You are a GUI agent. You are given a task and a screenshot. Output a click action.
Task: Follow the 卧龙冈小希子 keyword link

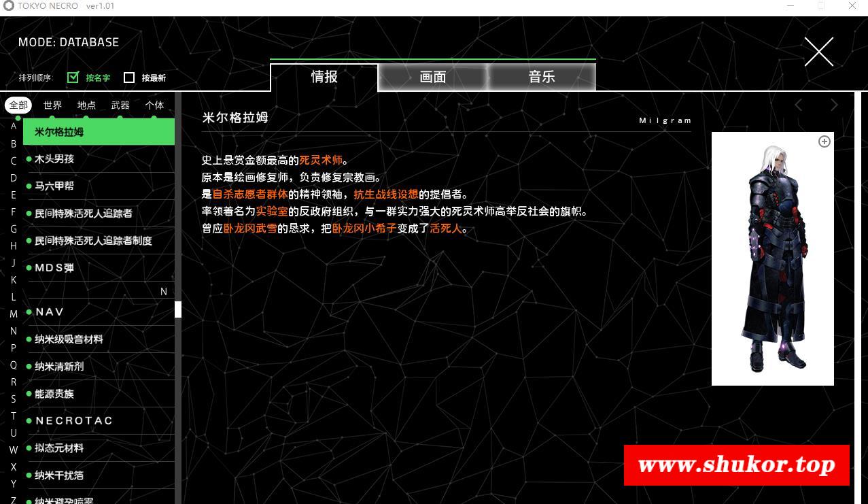coord(364,229)
